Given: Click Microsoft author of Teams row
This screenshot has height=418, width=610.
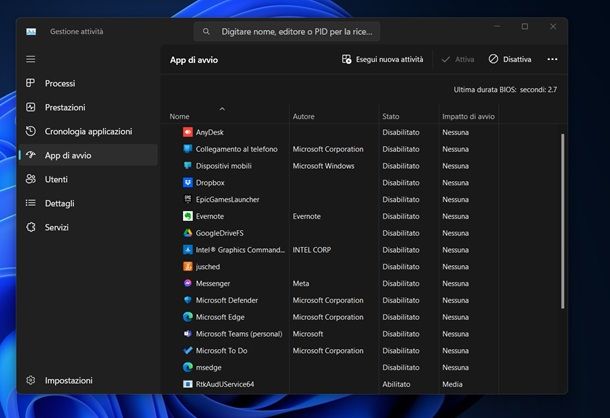Looking at the screenshot, I should point(308,334).
